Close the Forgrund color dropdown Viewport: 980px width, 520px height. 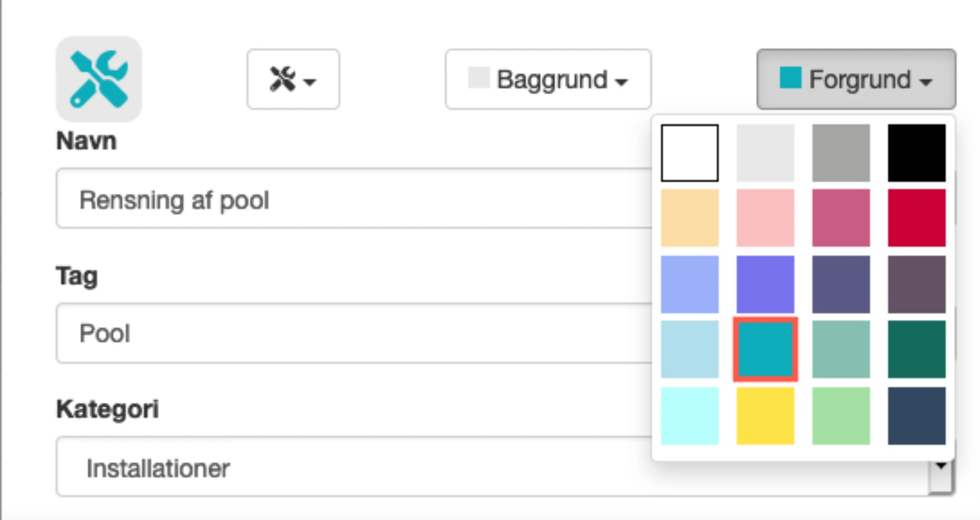856,79
